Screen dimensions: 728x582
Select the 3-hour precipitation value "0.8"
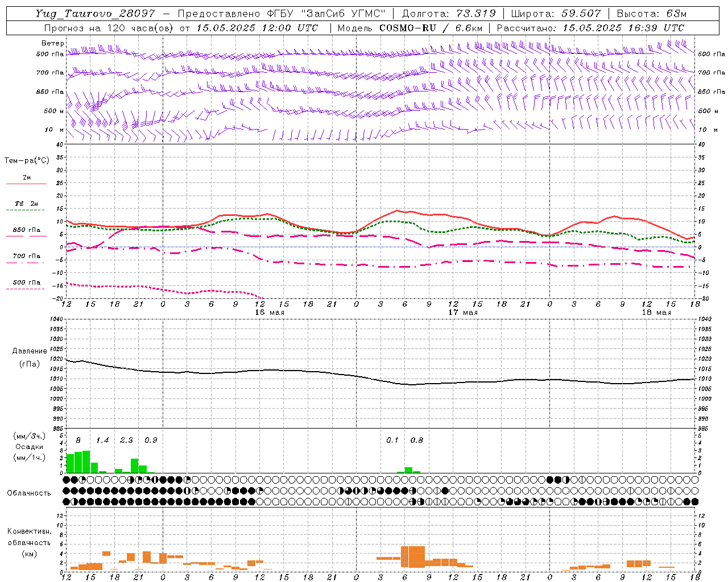click(x=417, y=440)
